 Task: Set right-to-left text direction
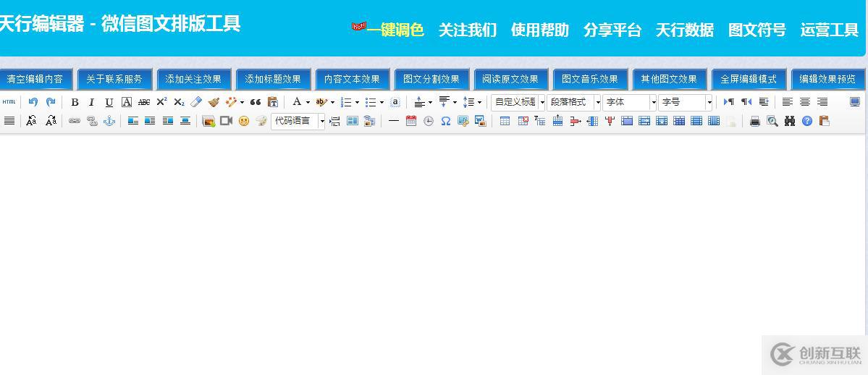click(x=746, y=102)
